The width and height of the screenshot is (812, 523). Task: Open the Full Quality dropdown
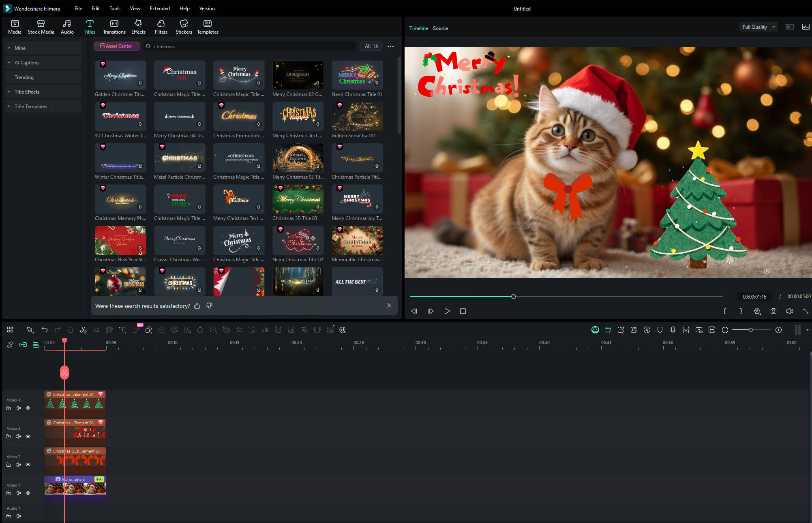coord(758,26)
